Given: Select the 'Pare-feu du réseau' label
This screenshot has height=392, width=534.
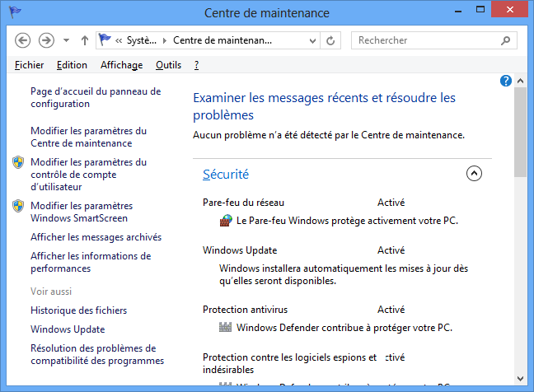Looking at the screenshot, I should pyautogui.click(x=243, y=203).
